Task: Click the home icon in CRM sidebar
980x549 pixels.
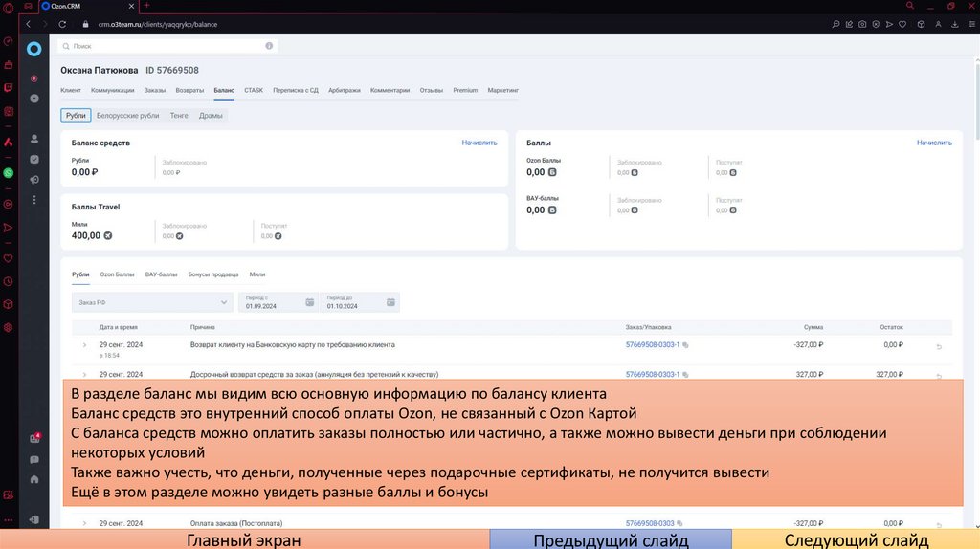Action: [34, 480]
